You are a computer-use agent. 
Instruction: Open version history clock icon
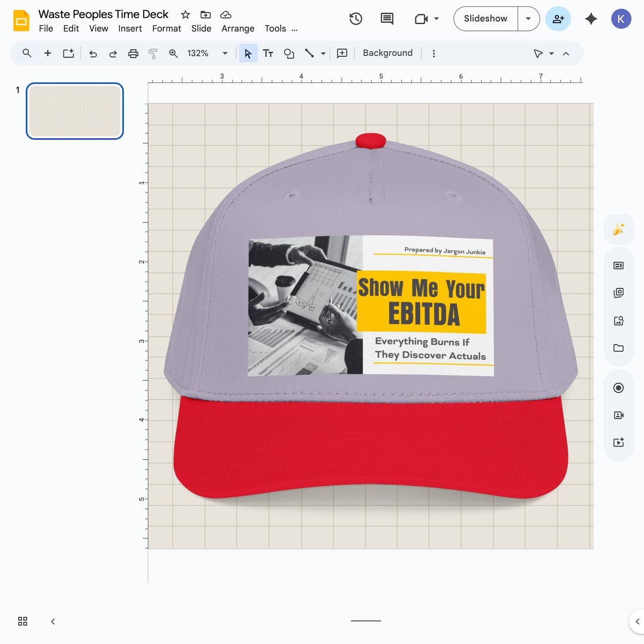pyautogui.click(x=356, y=19)
